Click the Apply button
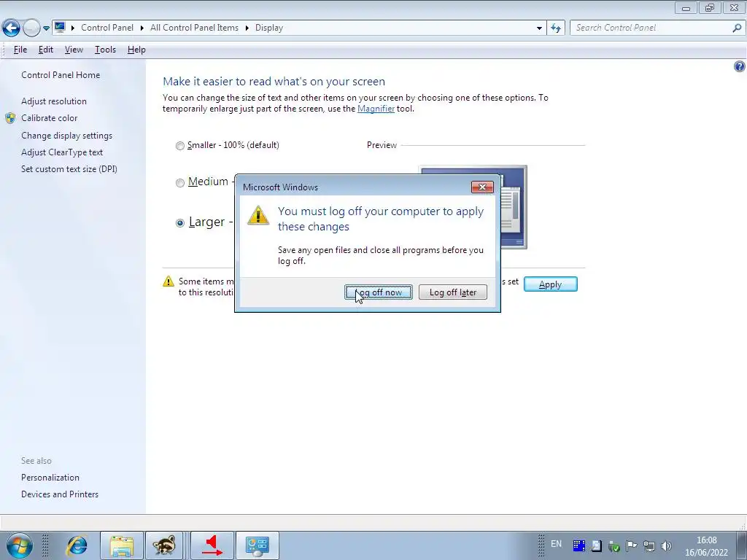This screenshot has width=747, height=560. click(x=550, y=284)
